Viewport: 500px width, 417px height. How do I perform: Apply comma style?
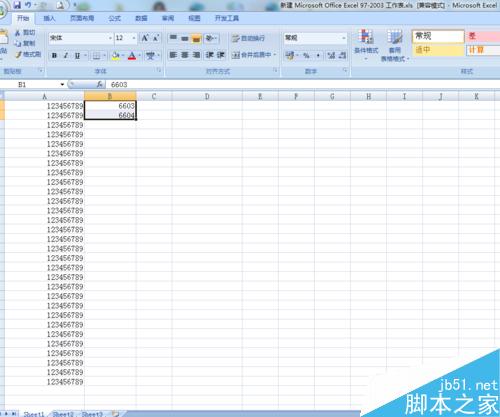pyautogui.click(x=318, y=55)
